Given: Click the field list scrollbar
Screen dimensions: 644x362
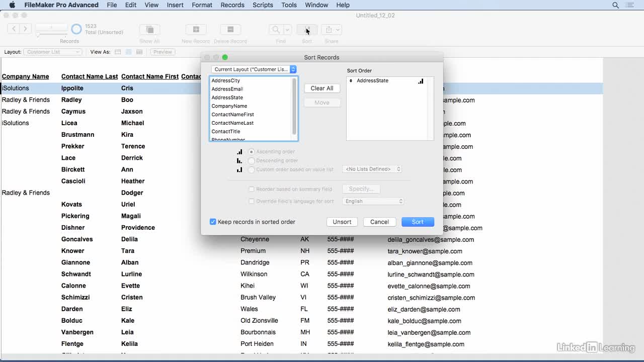Looking at the screenshot, I should coord(294,107).
